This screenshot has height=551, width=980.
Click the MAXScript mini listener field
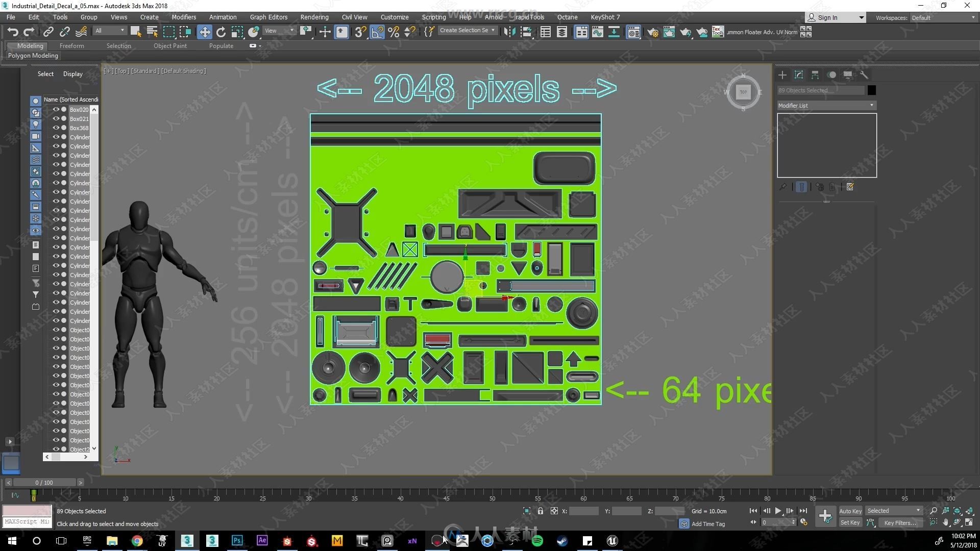pyautogui.click(x=27, y=522)
